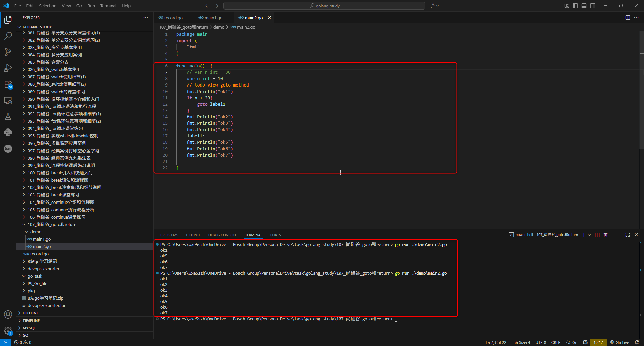Kill the terminal with trash icon
This screenshot has height=346, width=644.
click(606, 235)
